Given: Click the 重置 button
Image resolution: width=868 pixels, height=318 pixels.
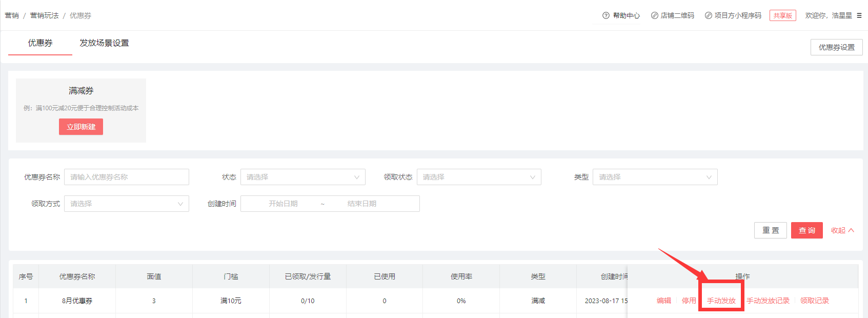Looking at the screenshot, I should coord(770,230).
